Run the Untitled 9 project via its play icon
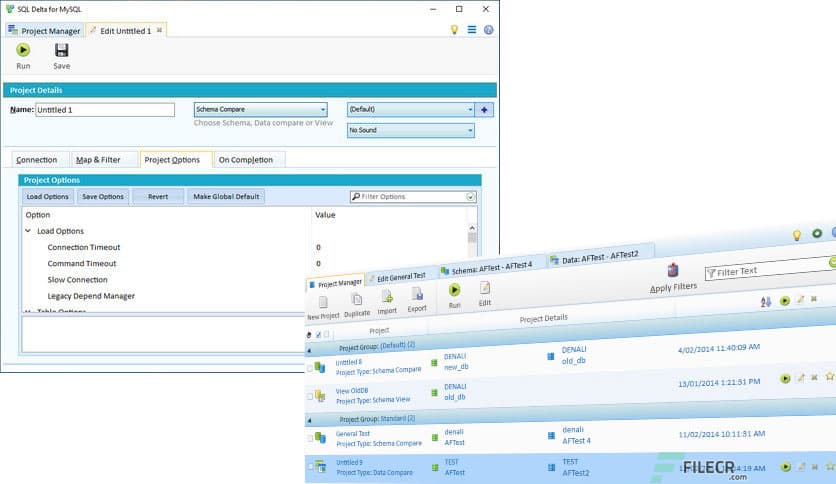 pos(786,467)
